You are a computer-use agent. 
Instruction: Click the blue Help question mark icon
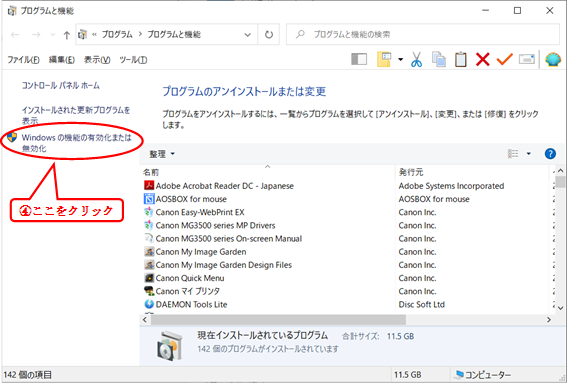pos(550,154)
